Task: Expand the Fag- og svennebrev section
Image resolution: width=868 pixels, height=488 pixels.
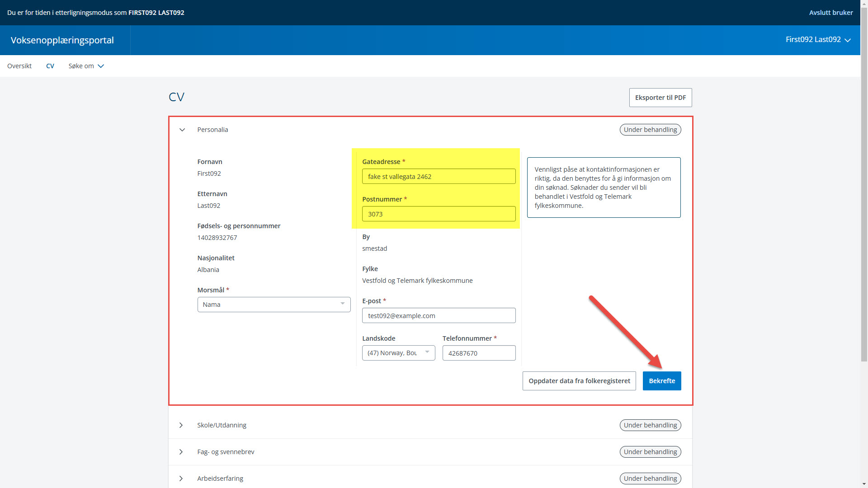Action: [x=181, y=452]
